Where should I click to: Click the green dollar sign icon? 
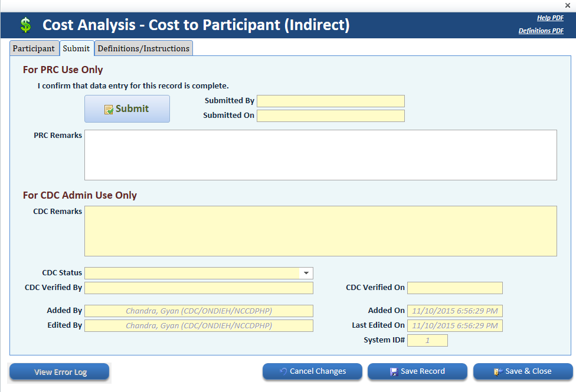(25, 25)
